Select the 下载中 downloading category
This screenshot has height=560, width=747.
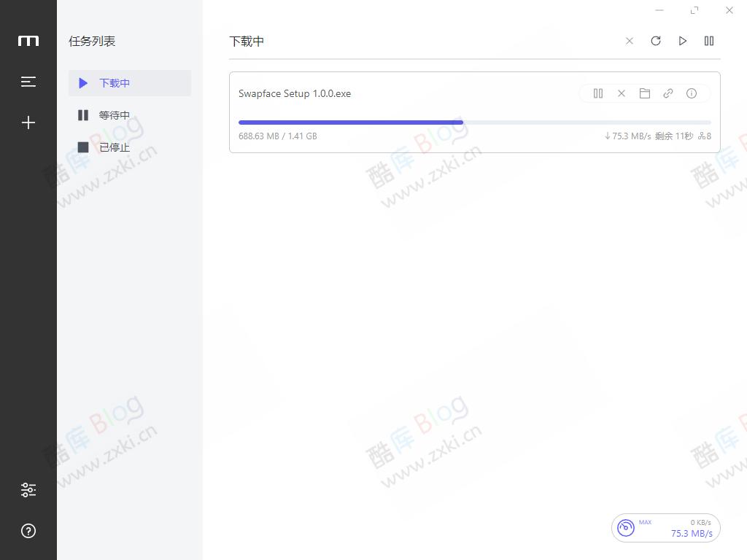(x=115, y=82)
